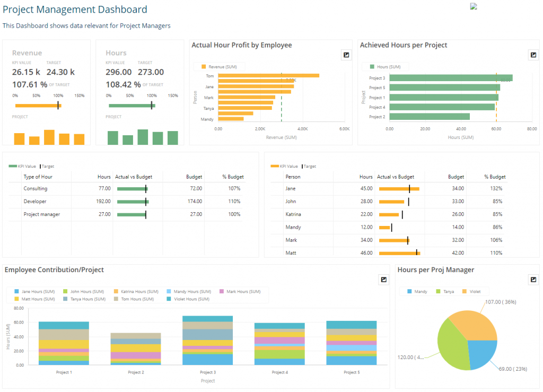Click the Project 3 stacked bar
The height and width of the screenshot is (392, 543).
[x=207, y=340]
